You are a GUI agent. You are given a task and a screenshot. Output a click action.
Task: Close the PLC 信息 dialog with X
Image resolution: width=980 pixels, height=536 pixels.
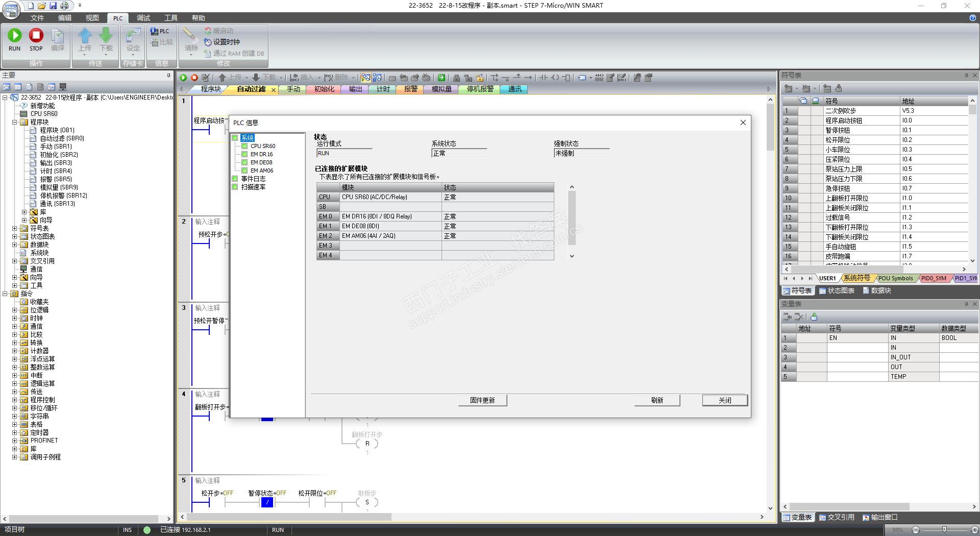tap(743, 123)
